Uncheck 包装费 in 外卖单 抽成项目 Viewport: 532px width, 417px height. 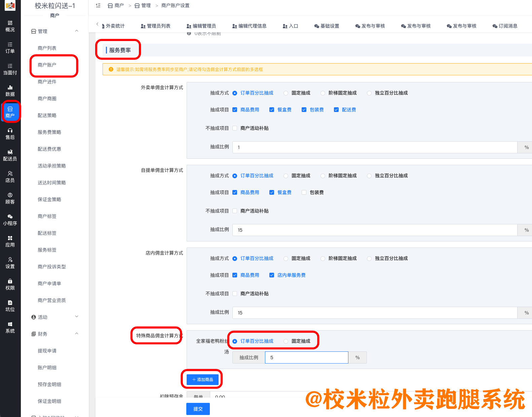(304, 110)
